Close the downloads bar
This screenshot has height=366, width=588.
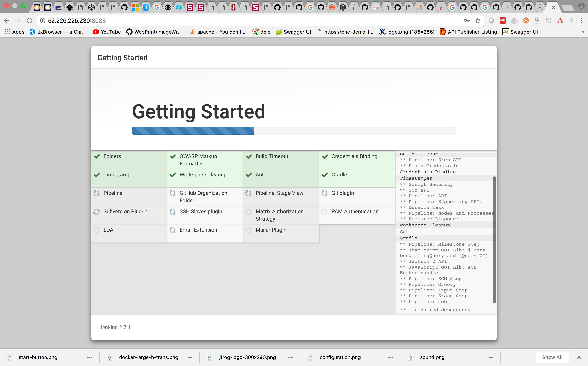[x=579, y=357]
